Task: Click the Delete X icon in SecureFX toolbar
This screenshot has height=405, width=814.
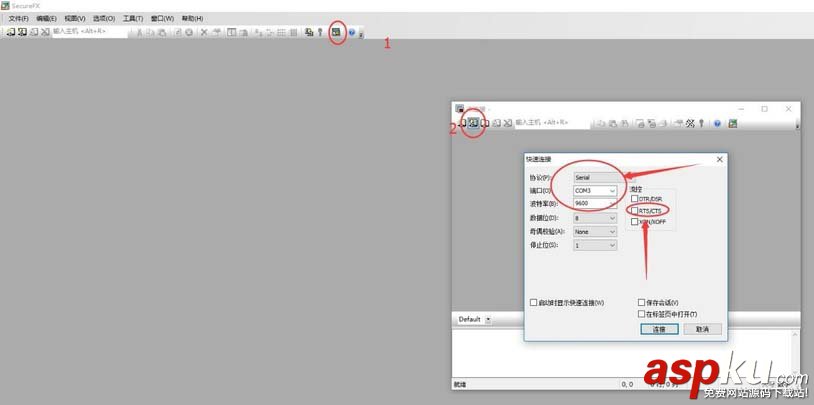Action: click(x=204, y=32)
